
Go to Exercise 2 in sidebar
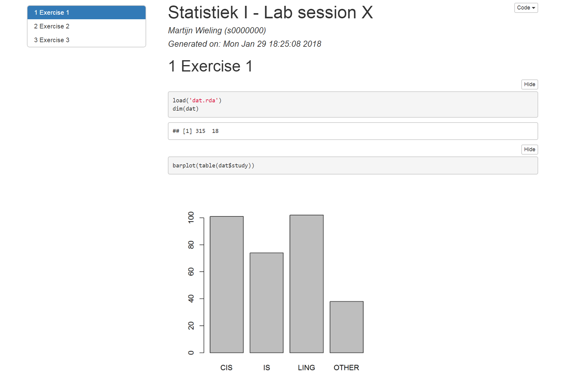coord(87,26)
